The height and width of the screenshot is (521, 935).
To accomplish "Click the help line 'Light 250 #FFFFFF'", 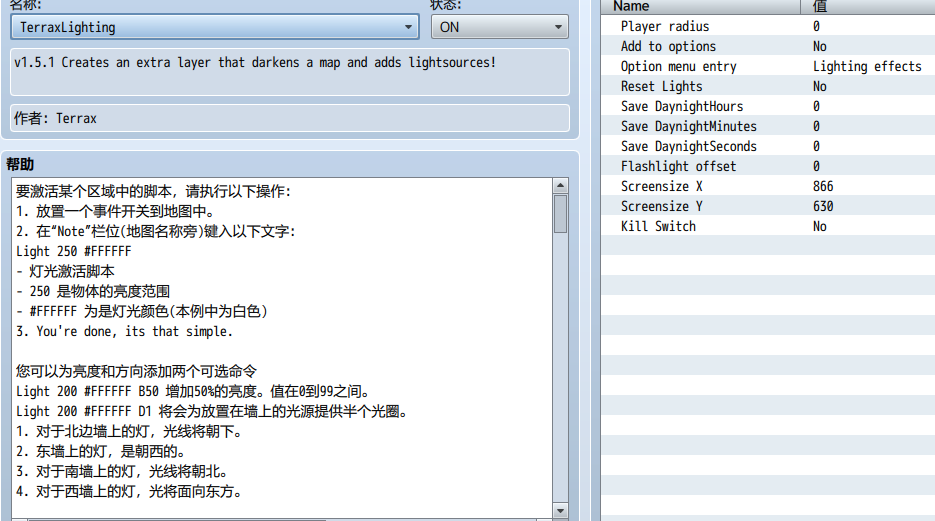I will [73, 251].
